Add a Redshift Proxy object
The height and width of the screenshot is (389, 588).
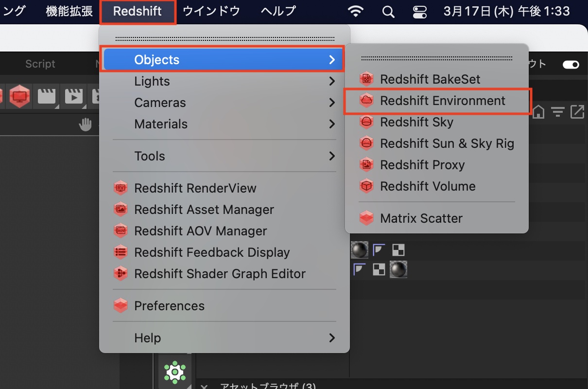422,165
